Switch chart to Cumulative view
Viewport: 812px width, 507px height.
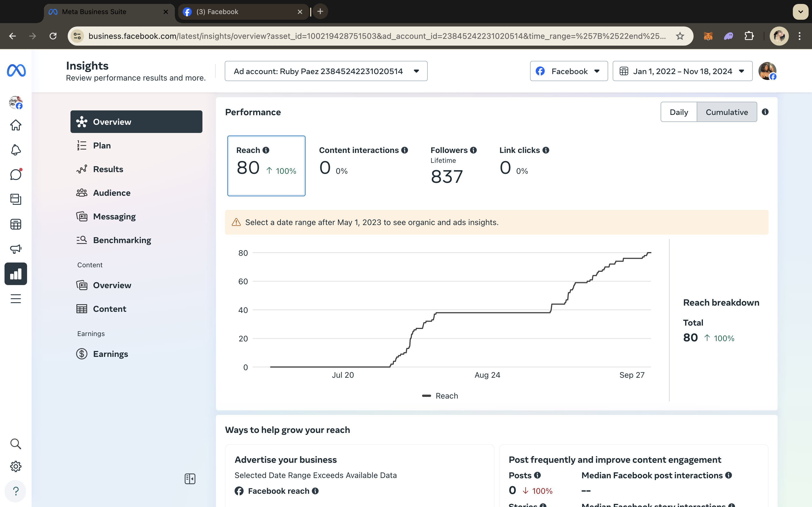pos(727,112)
